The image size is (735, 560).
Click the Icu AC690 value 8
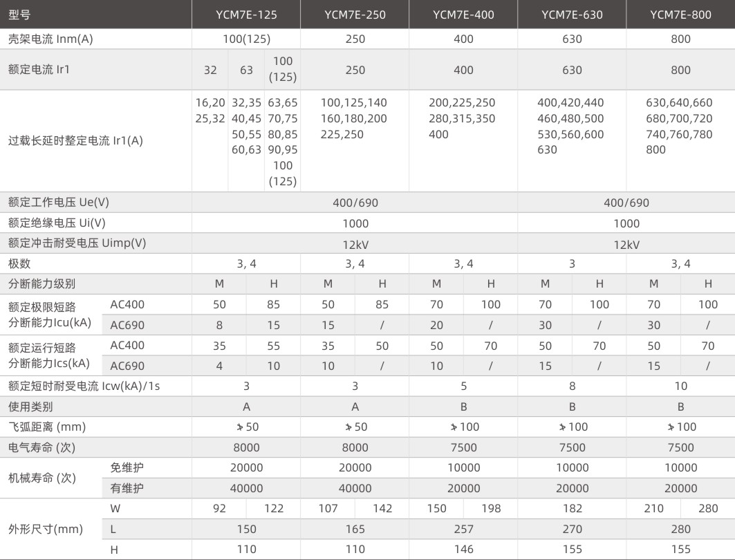coord(219,325)
